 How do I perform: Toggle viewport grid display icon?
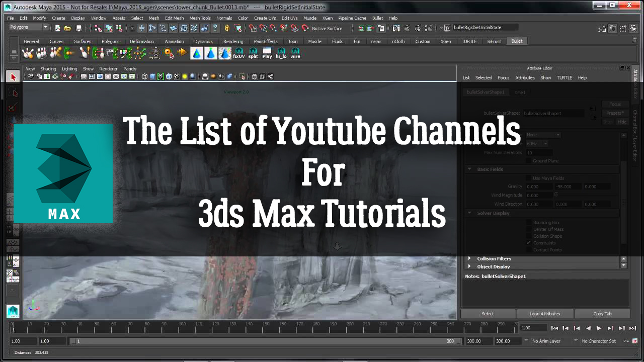coord(84,76)
